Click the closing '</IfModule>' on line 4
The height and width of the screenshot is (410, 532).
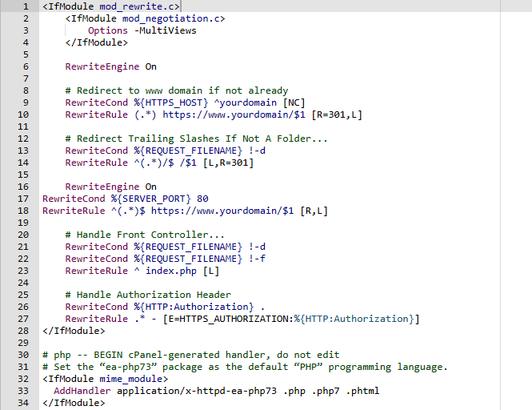[97, 42]
